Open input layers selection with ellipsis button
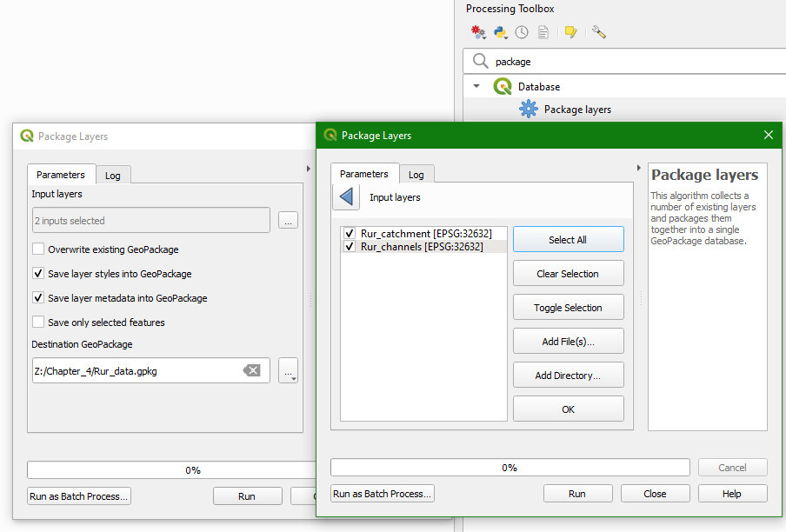 click(x=289, y=221)
